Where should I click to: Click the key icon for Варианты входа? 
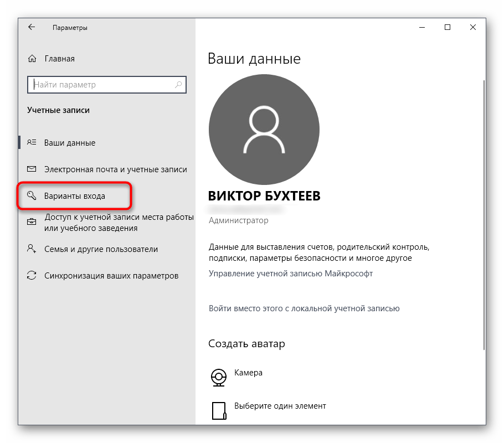click(32, 196)
